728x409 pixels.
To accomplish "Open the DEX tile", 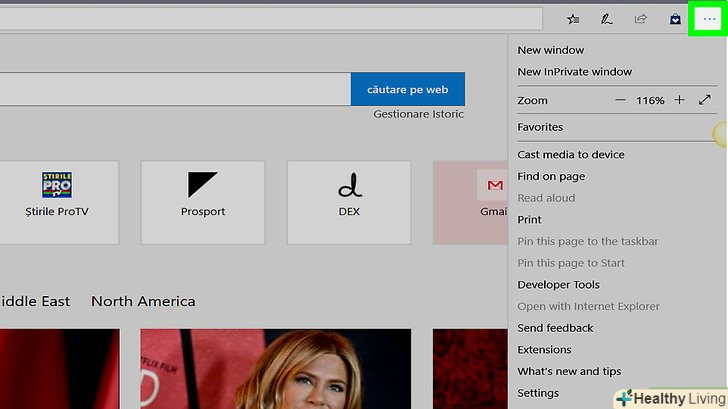I will coord(349,202).
